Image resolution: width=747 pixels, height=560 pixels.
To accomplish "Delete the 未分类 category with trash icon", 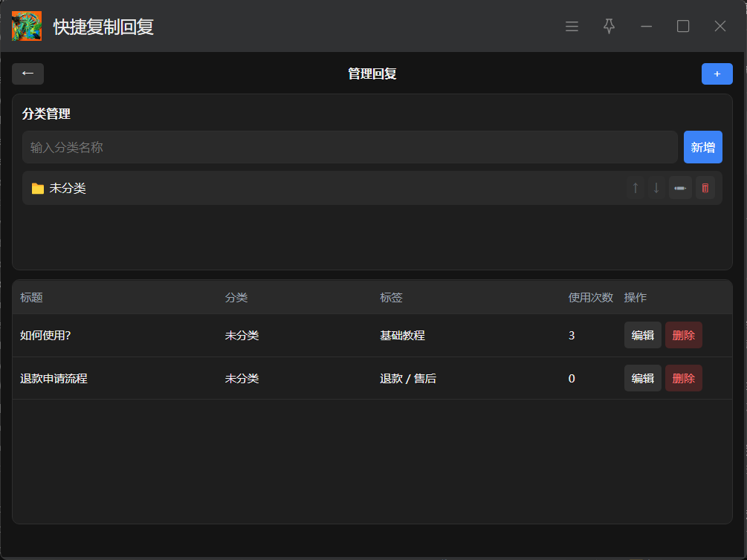I will pos(705,188).
